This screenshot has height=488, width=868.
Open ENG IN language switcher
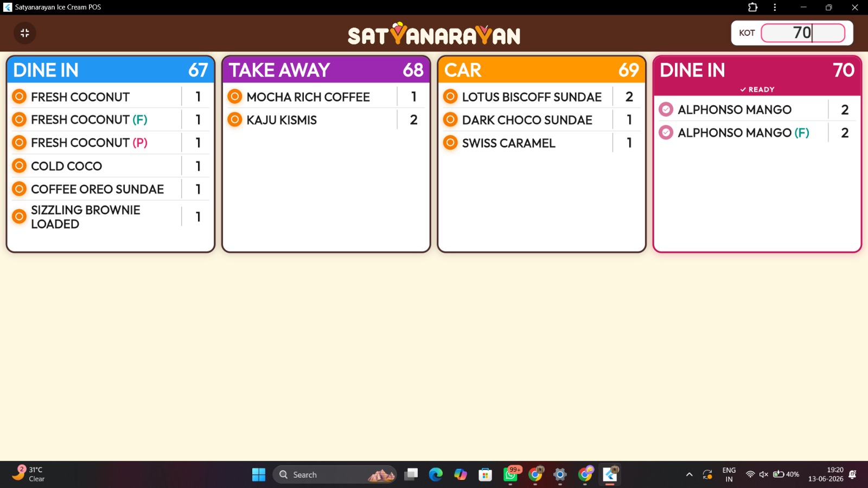(x=729, y=474)
